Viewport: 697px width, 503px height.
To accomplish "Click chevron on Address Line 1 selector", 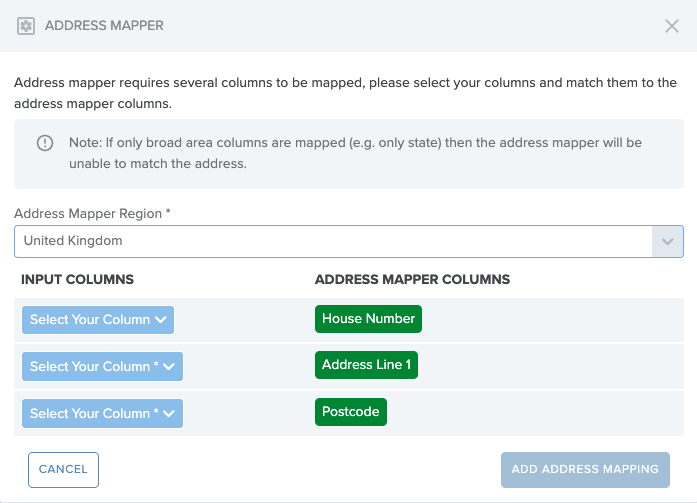I will (169, 367).
